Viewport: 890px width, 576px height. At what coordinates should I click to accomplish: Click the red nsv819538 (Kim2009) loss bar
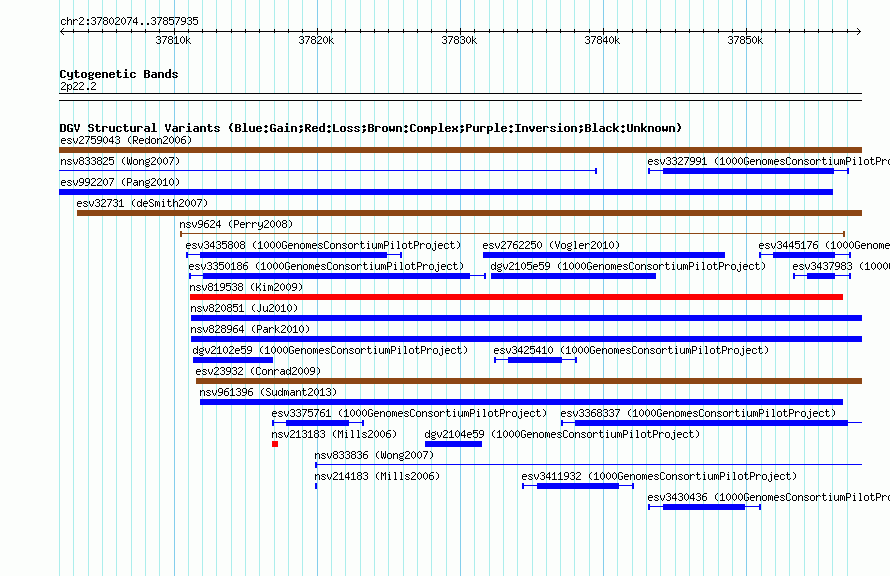click(x=517, y=297)
